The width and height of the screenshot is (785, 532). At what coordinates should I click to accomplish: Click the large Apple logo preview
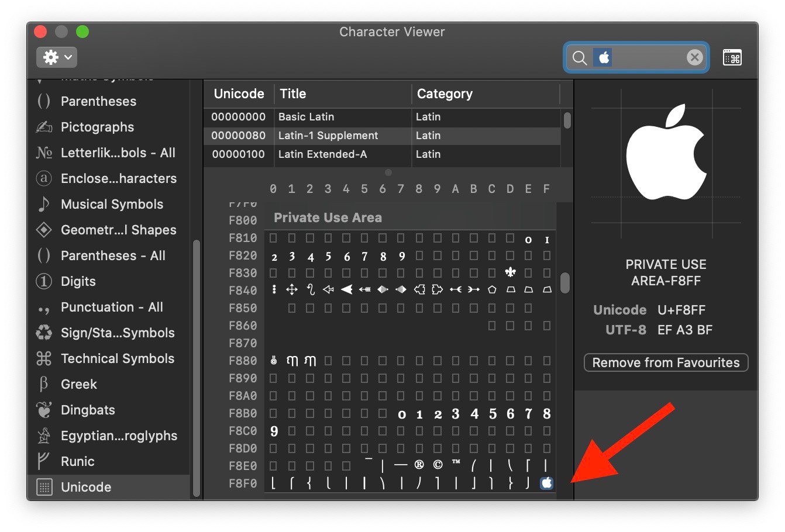click(666, 153)
